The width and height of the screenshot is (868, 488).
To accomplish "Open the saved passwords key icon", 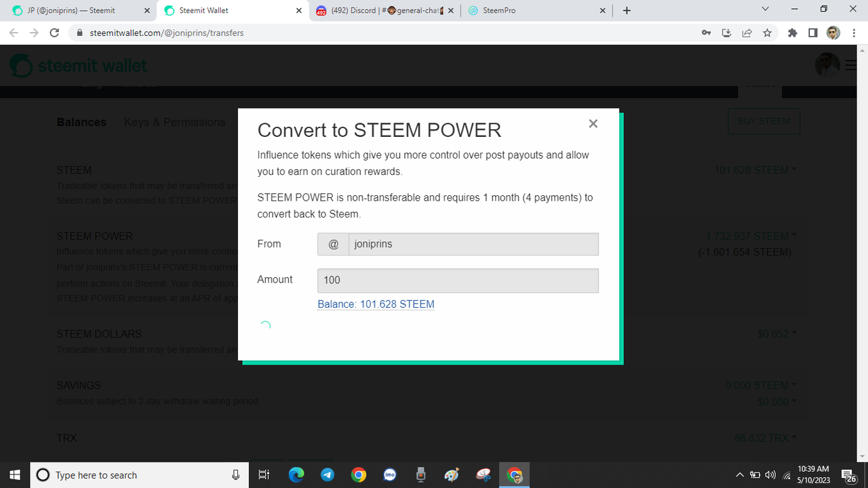I will 706,33.
